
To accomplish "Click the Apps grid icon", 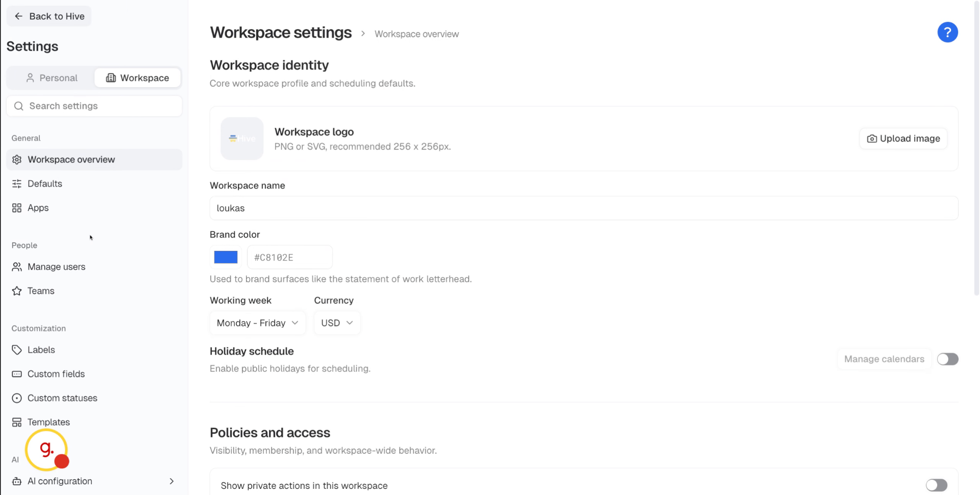I will [17, 208].
